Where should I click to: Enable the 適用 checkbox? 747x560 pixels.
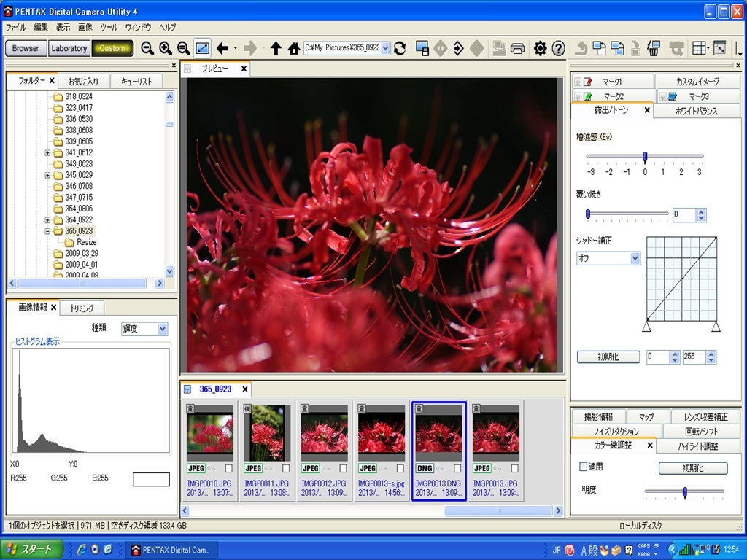click(x=583, y=467)
